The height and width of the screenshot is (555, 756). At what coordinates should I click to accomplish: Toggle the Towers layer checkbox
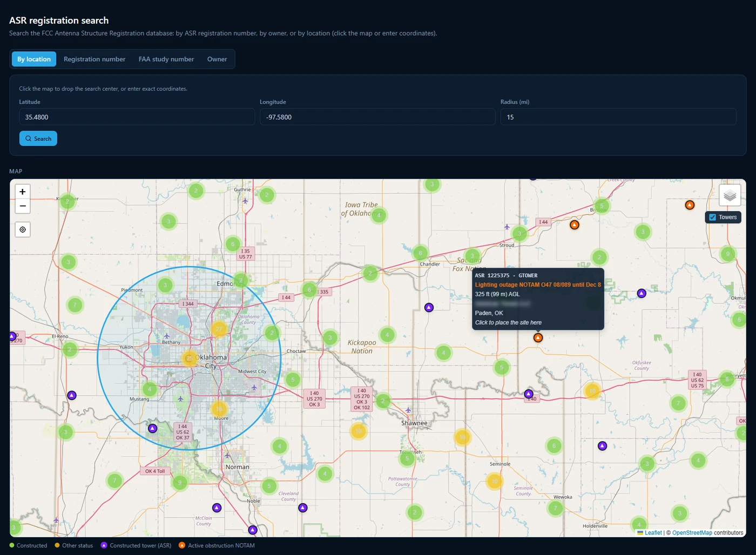(x=712, y=217)
